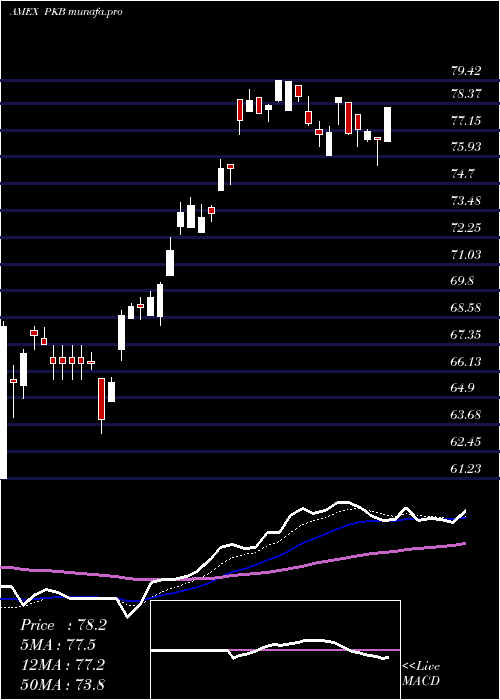The width and height of the screenshot is (500, 700).
Task: Click the 72.25 price axis label
Action: tap(466, 228)
